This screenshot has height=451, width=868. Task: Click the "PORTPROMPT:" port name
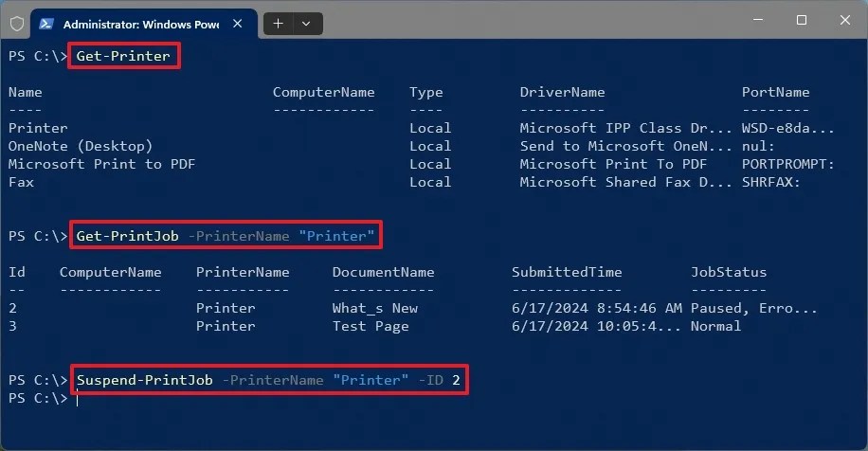coord(787,164)
